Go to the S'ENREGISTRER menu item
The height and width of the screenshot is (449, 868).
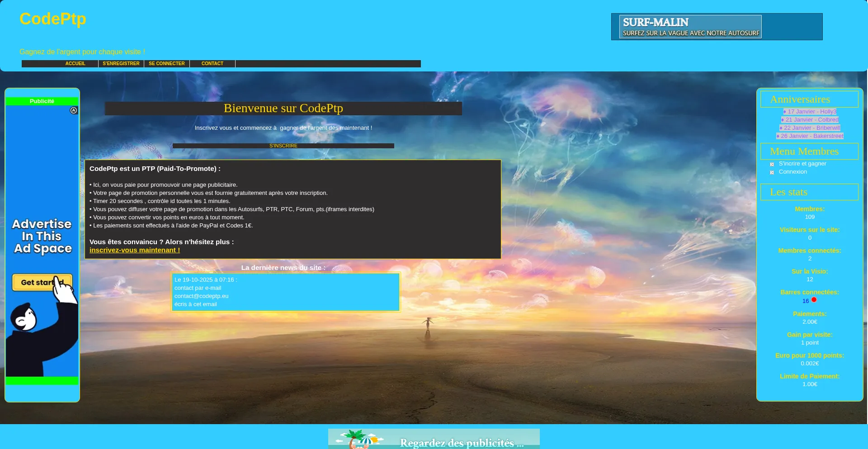click(121, 64)
